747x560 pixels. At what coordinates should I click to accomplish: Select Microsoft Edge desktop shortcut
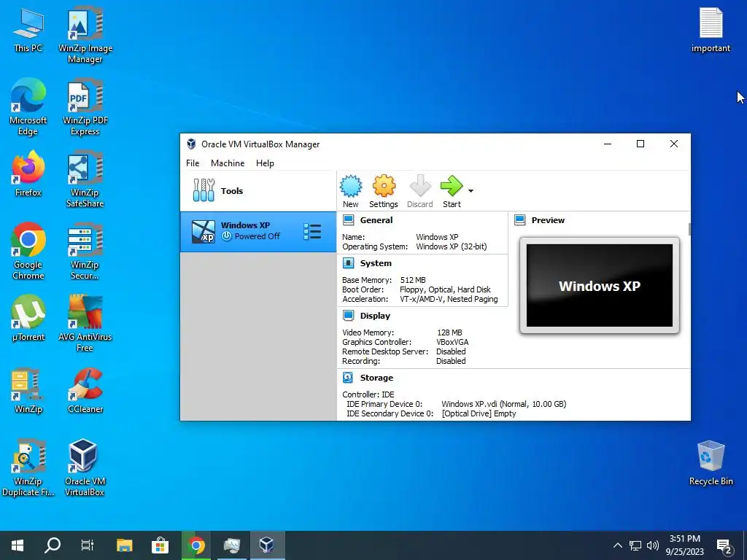(28, 107)
